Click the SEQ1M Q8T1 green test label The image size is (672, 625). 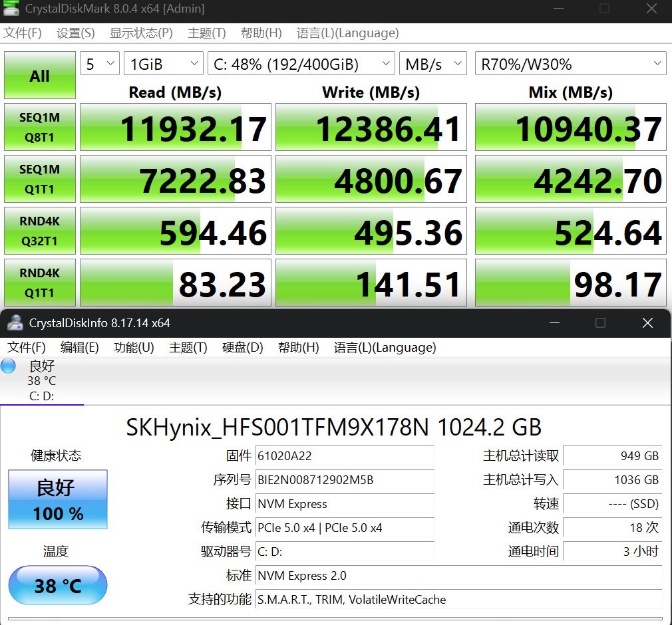39,127
